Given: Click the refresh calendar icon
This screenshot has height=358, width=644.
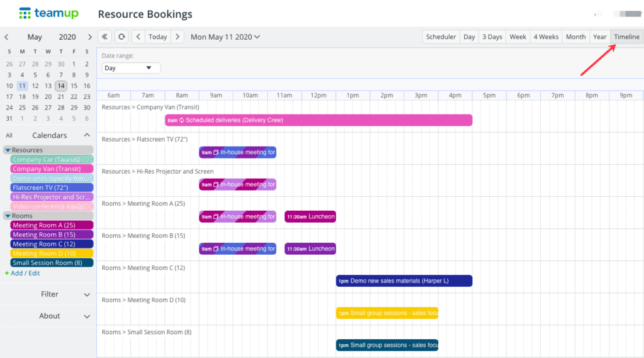Looking at the screenshot, I should [121, 36].
